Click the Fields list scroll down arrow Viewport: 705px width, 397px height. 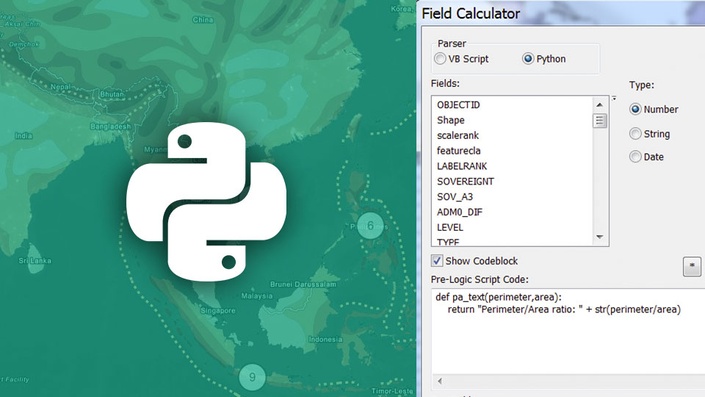pos(599,237)
